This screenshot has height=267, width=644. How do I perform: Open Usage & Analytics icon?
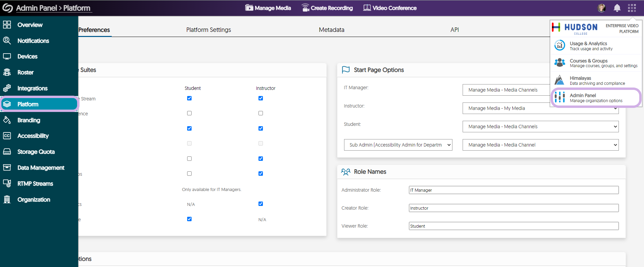(560, 45)
